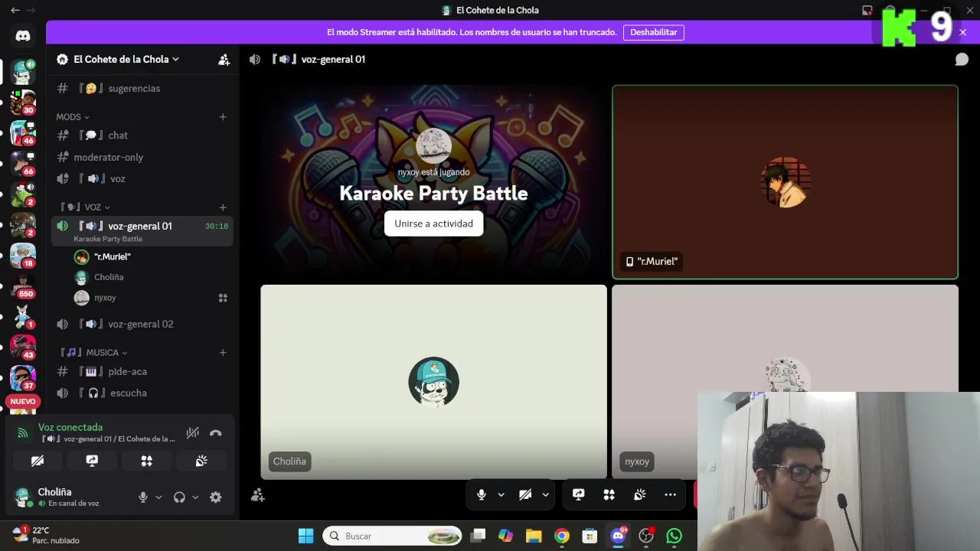Open activities icon in Voz conectada panel
Viewport: 980px width, 551px height.
click(147, 461)
